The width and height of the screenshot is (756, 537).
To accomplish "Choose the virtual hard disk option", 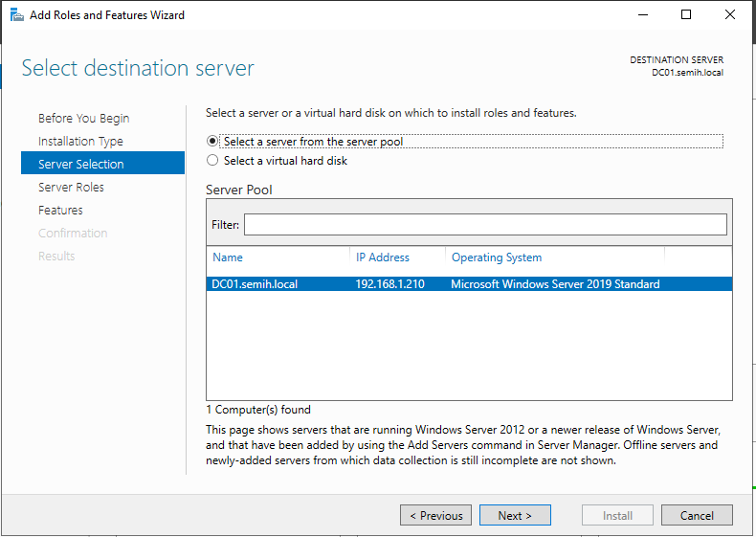I will tap(212, 161).
